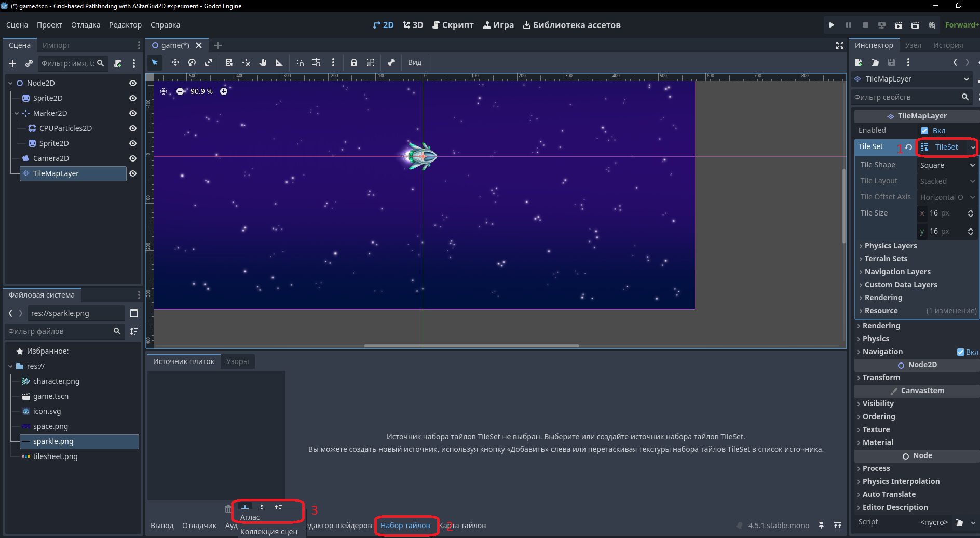Viewport: 980px width, 538px height.
Task: Open the Проект menu
Action: coord(49,25)
